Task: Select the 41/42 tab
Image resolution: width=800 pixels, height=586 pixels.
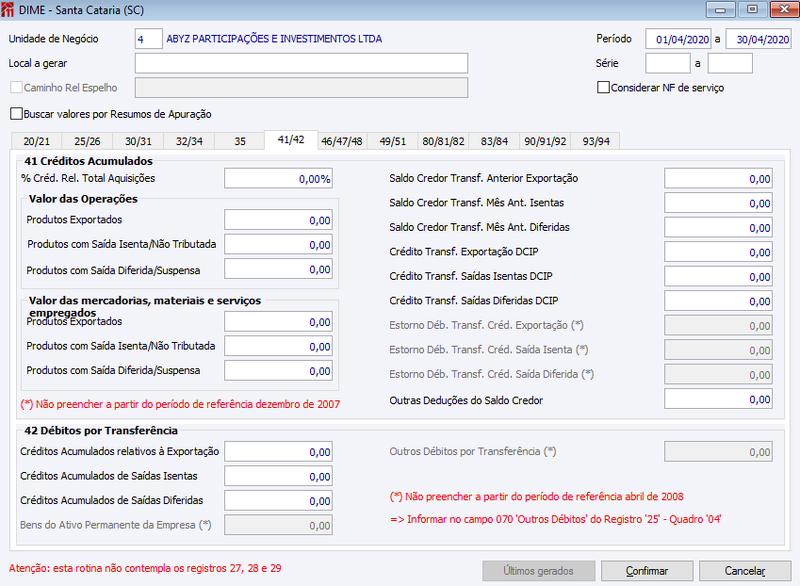Action: (x=291, y=140)
